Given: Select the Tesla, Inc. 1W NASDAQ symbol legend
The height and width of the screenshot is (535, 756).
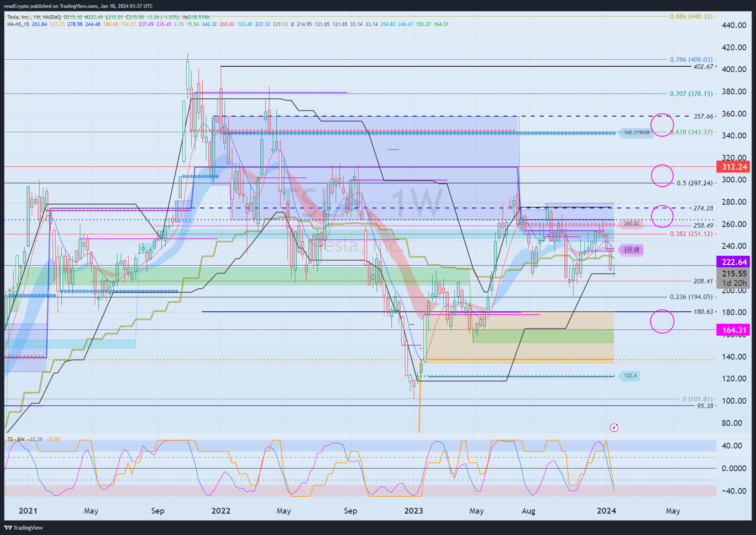Looking at the screenshot, I should (34, 17).
